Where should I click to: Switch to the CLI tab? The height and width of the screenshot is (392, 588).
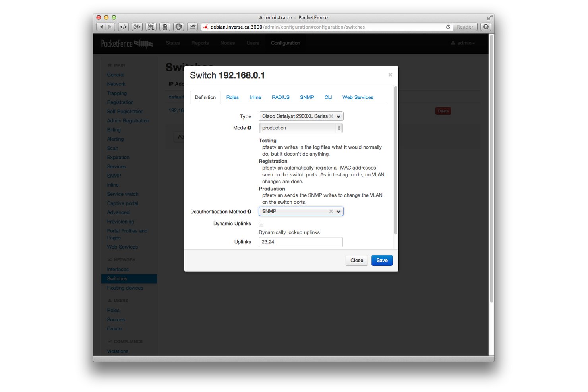tap(328, 97)
